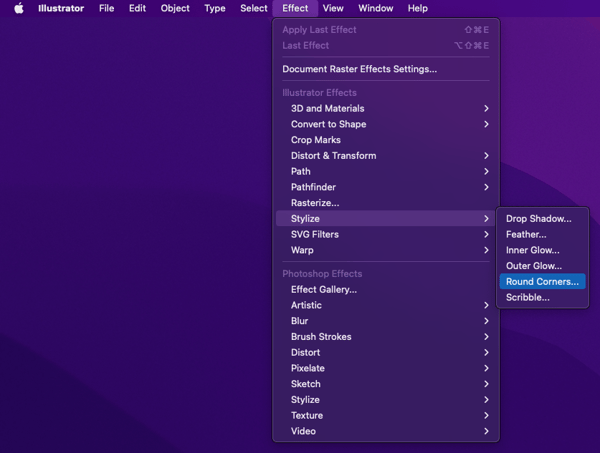600x453 pixels.
Task: Open the Help menu
Action: [417, 8]
